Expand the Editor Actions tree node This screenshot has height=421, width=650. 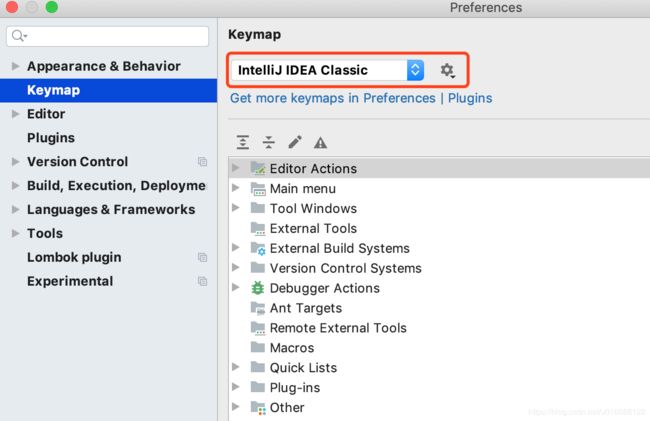tap(235, 168)
